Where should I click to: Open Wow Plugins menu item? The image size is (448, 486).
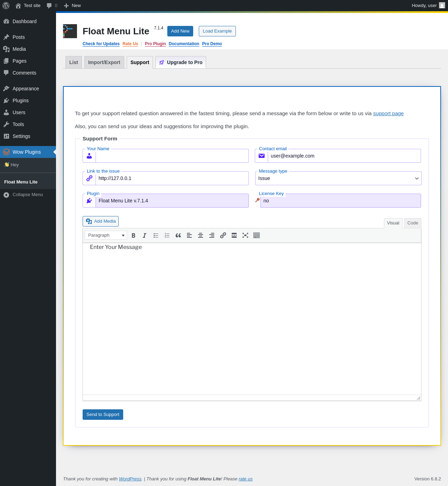tap(28, 152)
